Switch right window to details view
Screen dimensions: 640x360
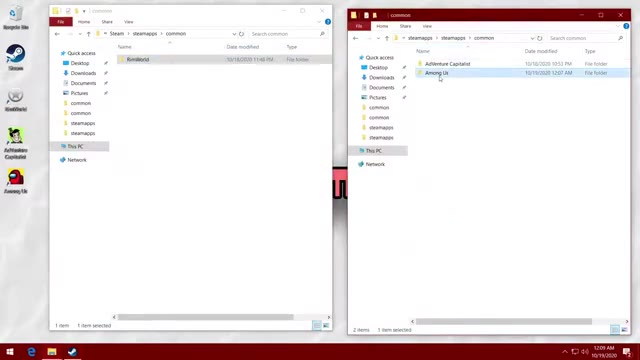point(615,329)
